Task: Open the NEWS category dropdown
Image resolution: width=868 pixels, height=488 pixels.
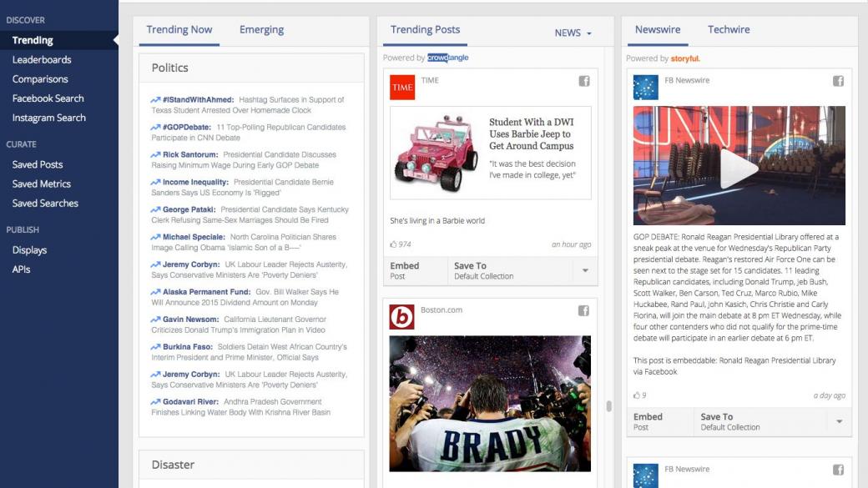Action: pyautogui.click(x=573, y=33)
